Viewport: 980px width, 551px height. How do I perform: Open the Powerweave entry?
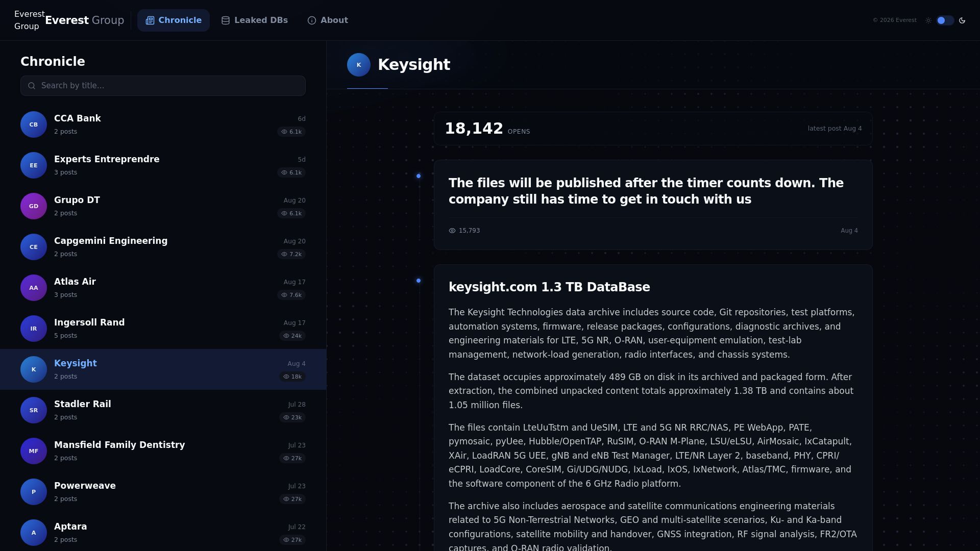tap(163, 492)
